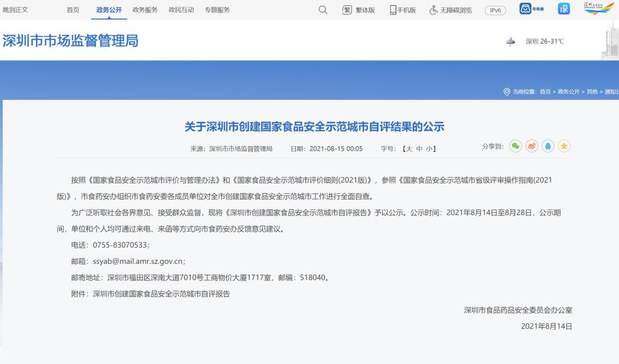The width and height of the screenshot is (619, 364).
Task: Share article to Weibo
Action: point(532,146)
